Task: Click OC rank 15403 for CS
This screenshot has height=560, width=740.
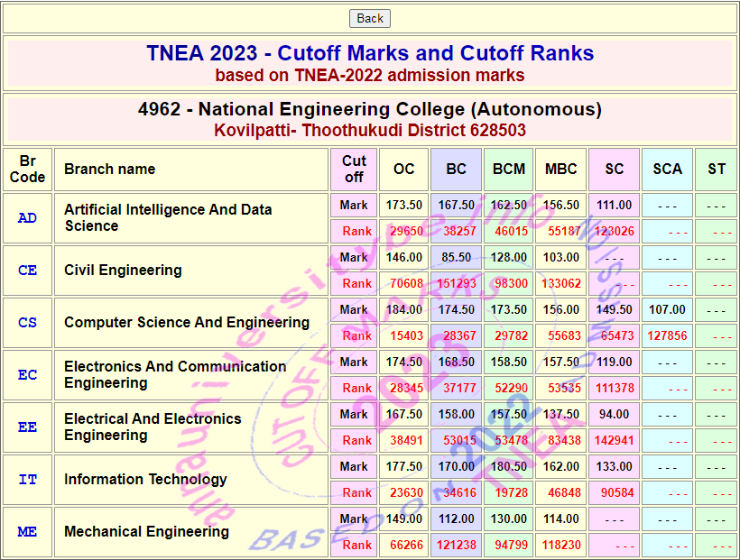Action: point(406,335)
